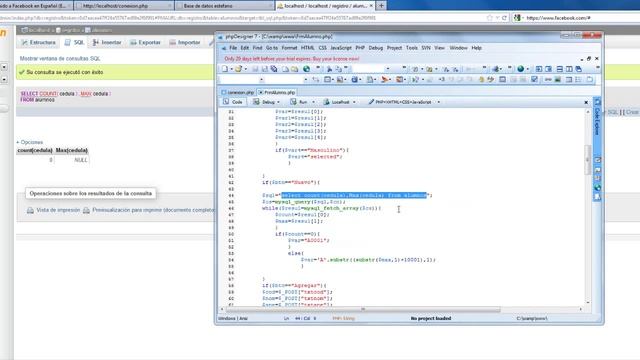Reload the browser page
Image resolution: width=640 pixels, height=360 pixels.
click(504, 18)
